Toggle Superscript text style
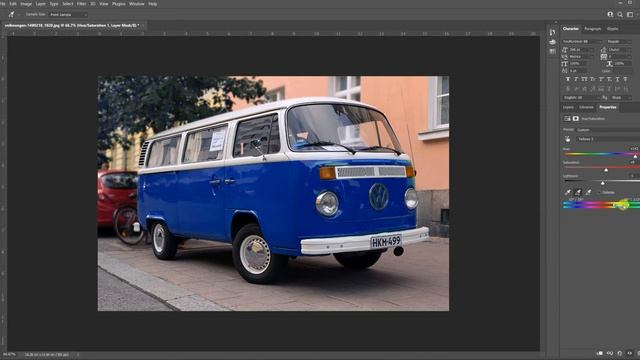Image resolution: width=640 pixels, height=360 pixels. point(601,79)
